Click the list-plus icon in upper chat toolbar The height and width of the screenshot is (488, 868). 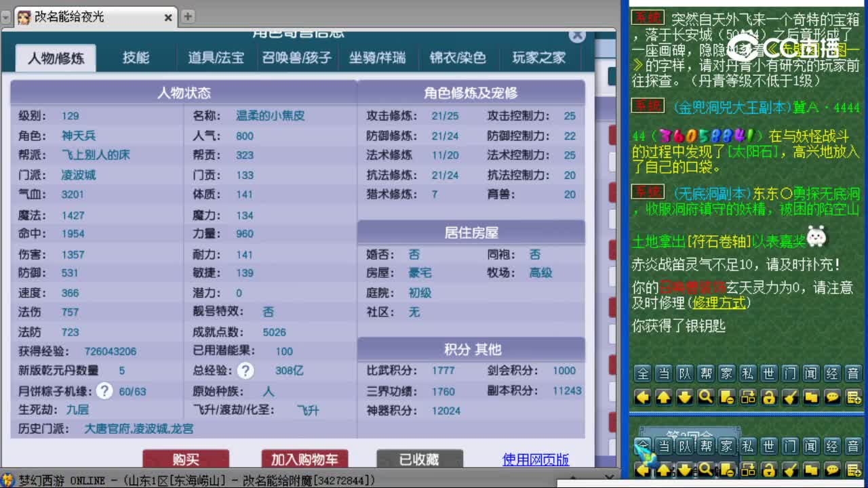coord(853,396)
